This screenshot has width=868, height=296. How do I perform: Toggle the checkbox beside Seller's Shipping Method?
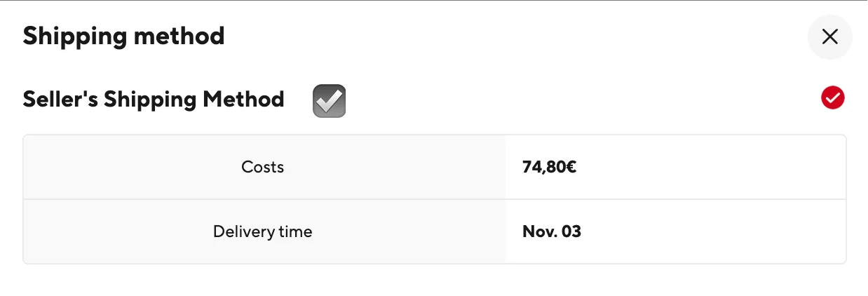[x=330, y=100]
